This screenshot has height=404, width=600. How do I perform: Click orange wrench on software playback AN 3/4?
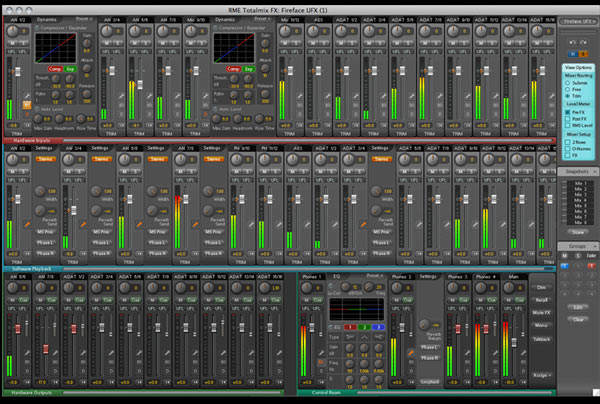point(83,225)
